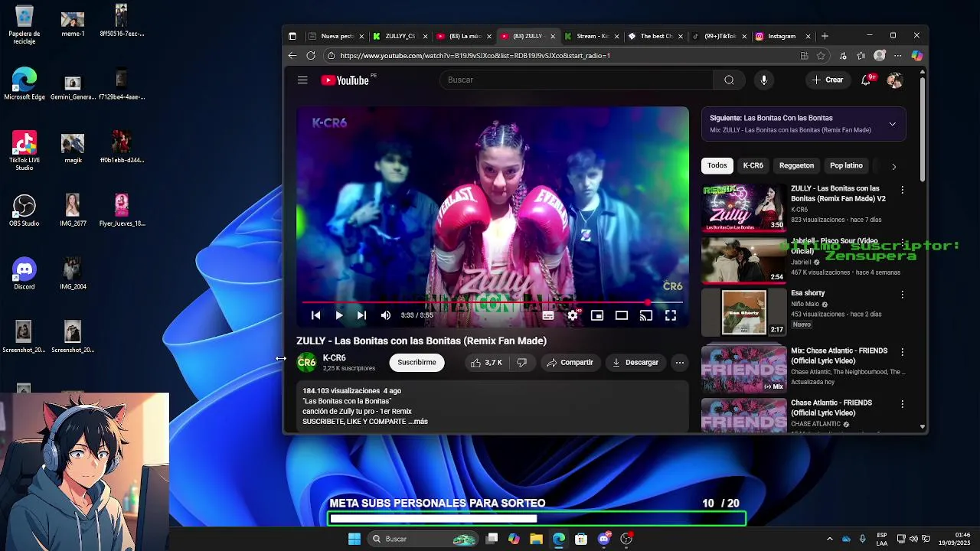Mute the video volume speaker icon

click(x=386, y=315)
